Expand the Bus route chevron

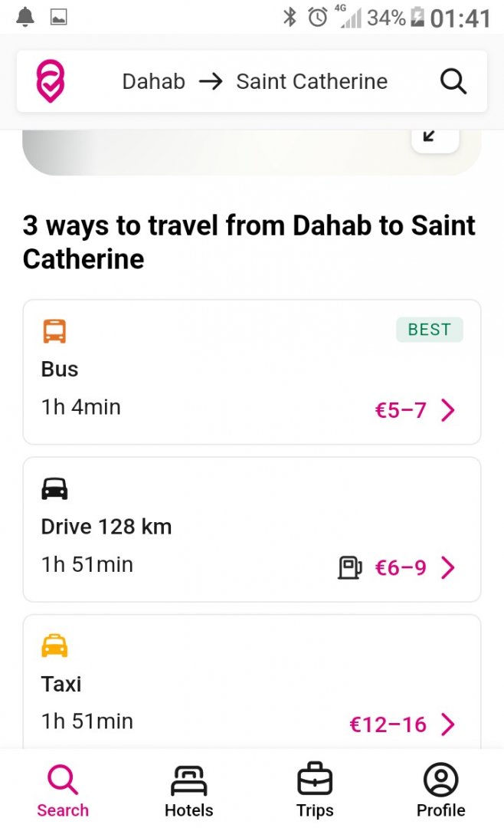pos(448,411)
